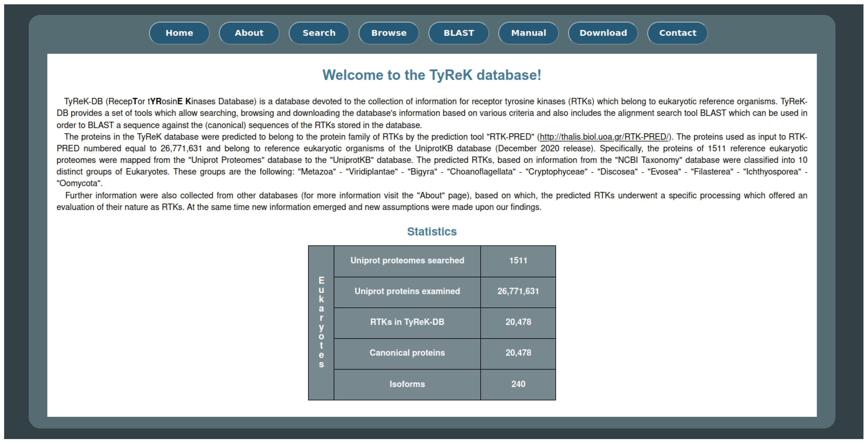The width and height of the screenshot is (868, 444).
Task: Open the Manual page
Action: 528,33
